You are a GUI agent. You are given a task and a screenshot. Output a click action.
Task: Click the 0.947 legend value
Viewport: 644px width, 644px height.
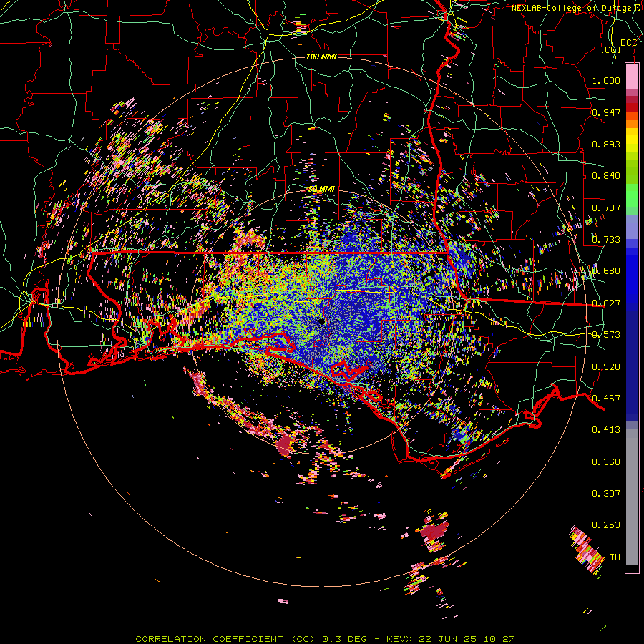(606, 112)
